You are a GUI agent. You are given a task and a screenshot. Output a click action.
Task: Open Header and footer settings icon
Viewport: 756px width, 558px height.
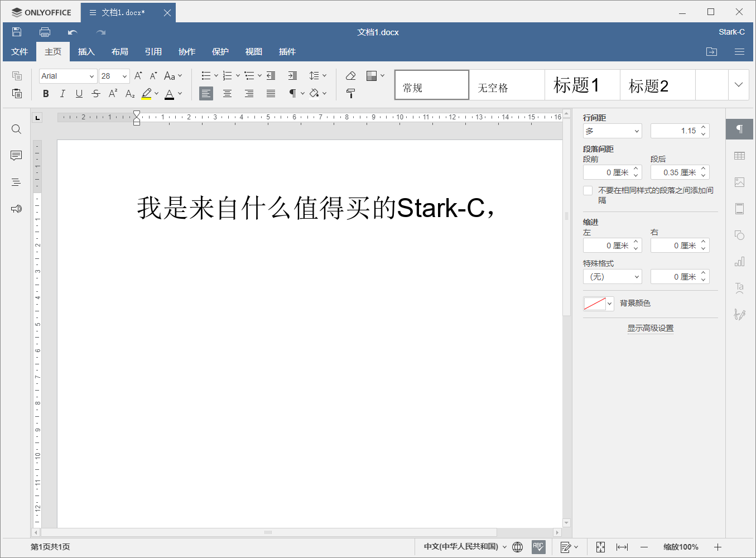(740, 209)
